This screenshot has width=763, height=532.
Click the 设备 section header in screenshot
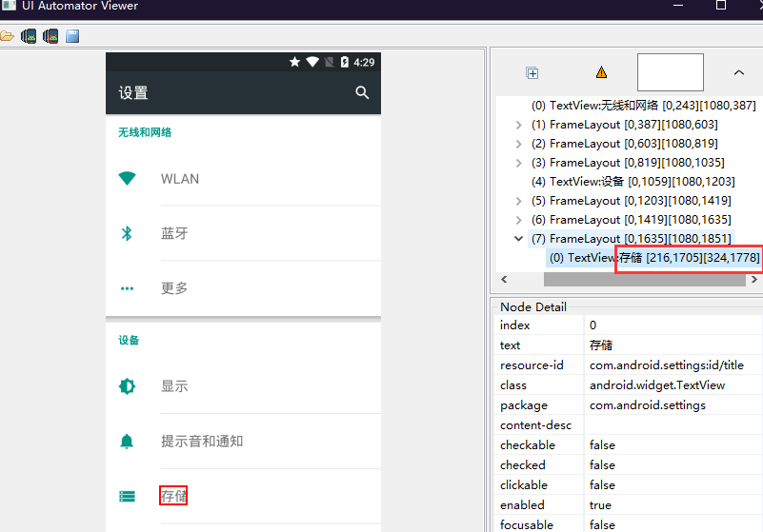point(129,340)
